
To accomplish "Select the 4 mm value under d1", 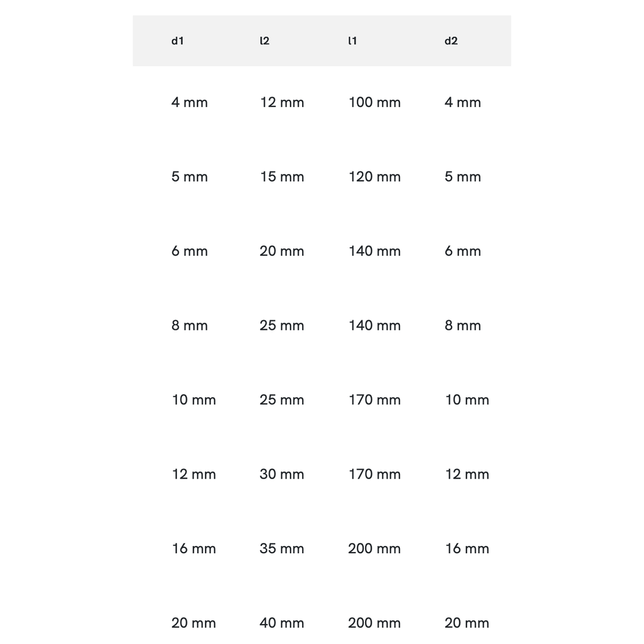I will pos(189,102).
